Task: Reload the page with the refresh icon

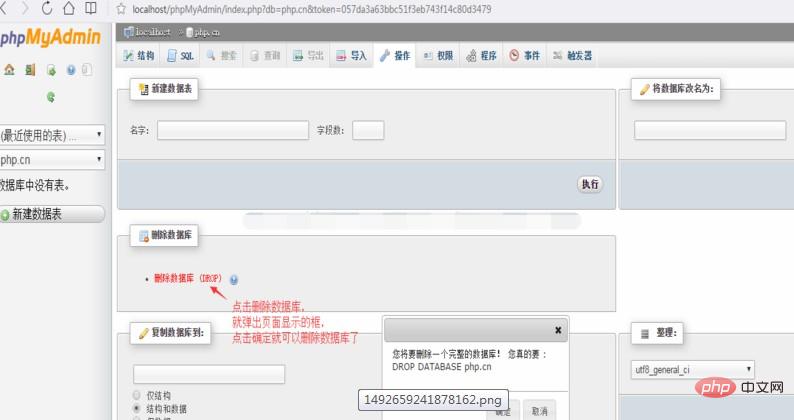Action: (x=47, y=8)
